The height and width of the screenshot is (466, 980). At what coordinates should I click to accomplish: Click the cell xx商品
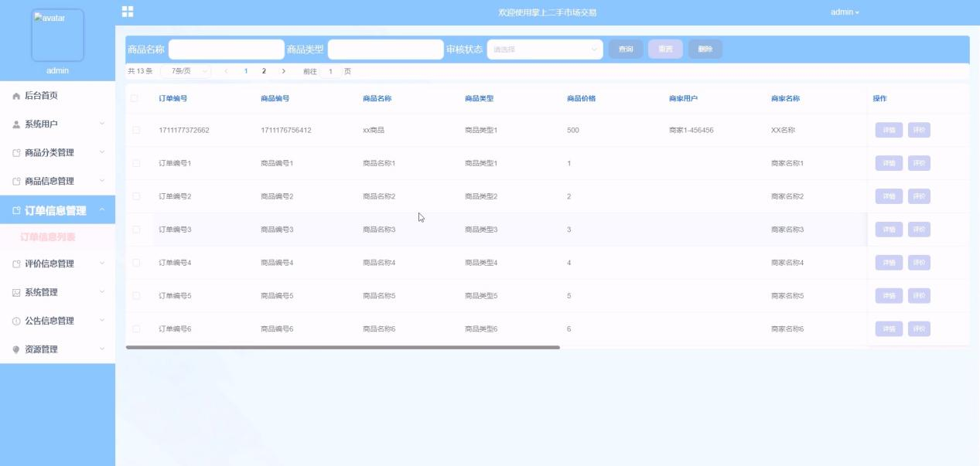[x=374, y=131]
